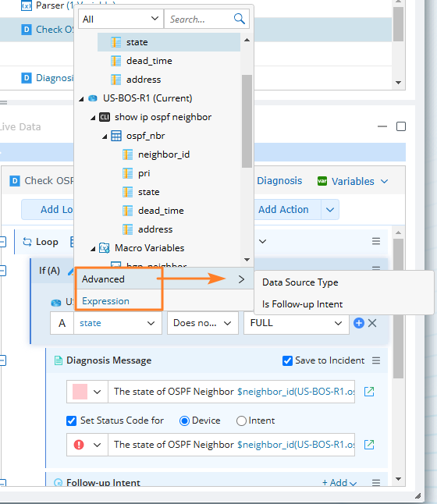
Task: Open first diagnosis message in popup editor
Action: [369, 392]
